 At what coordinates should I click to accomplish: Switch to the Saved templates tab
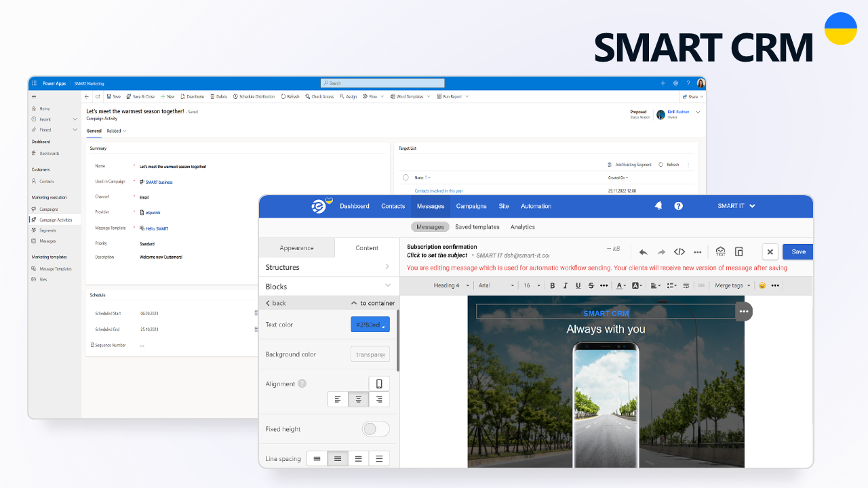coord(477,227)
